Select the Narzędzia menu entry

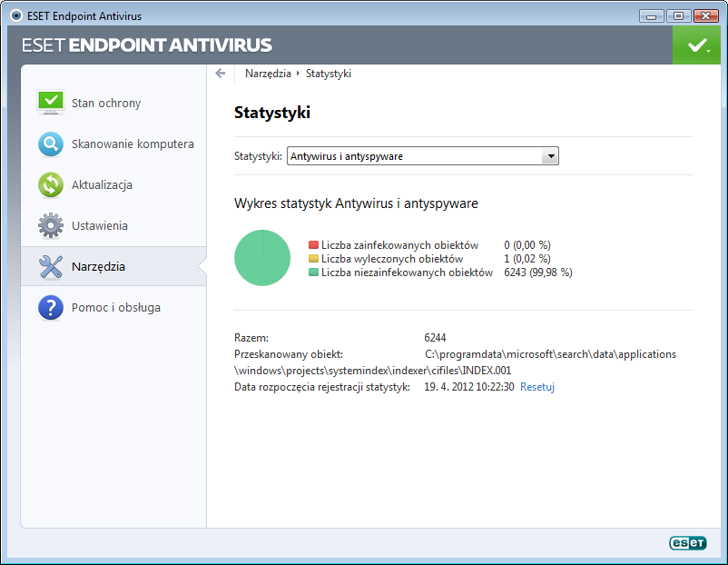(113, 266)
